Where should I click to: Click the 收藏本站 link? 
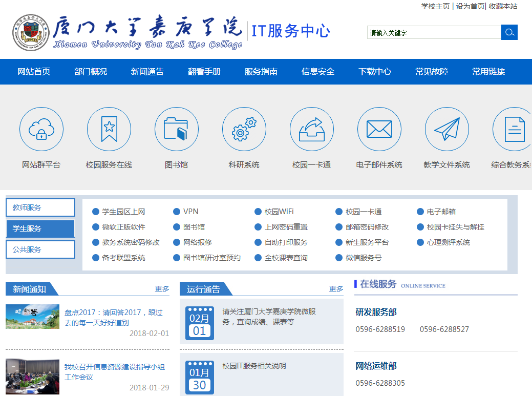point(503,6)
